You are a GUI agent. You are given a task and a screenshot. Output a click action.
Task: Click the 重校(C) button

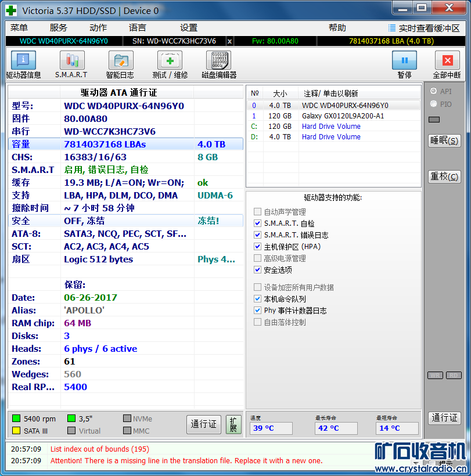[445, 176]
